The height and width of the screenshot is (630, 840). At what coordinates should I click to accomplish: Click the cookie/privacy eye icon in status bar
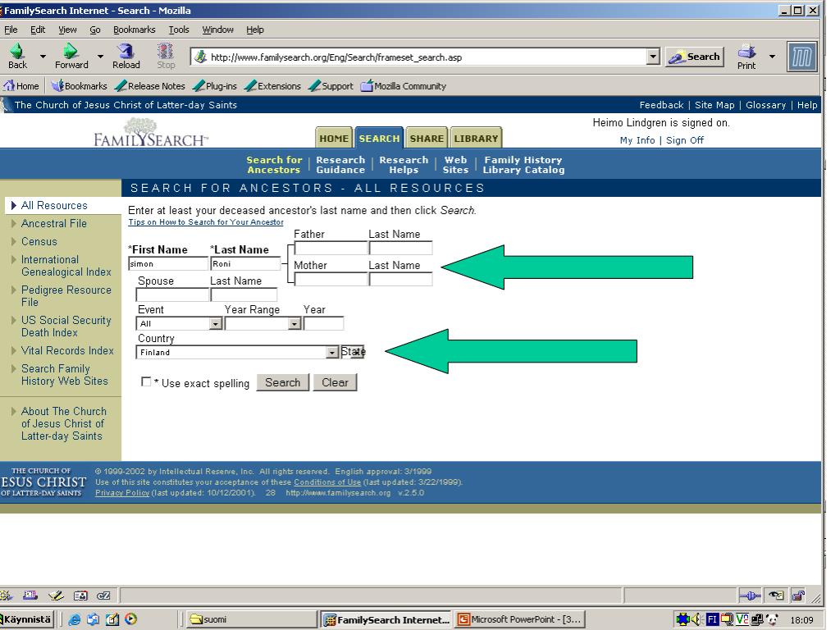(x=776, y=596)
